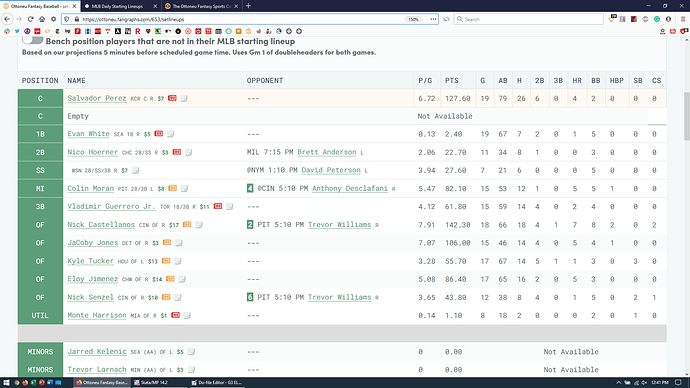Select the UTIL position cell for Monte Harrison
This screenshot has height=388, width=690.
pyautogui.click(x=40, y=315)
